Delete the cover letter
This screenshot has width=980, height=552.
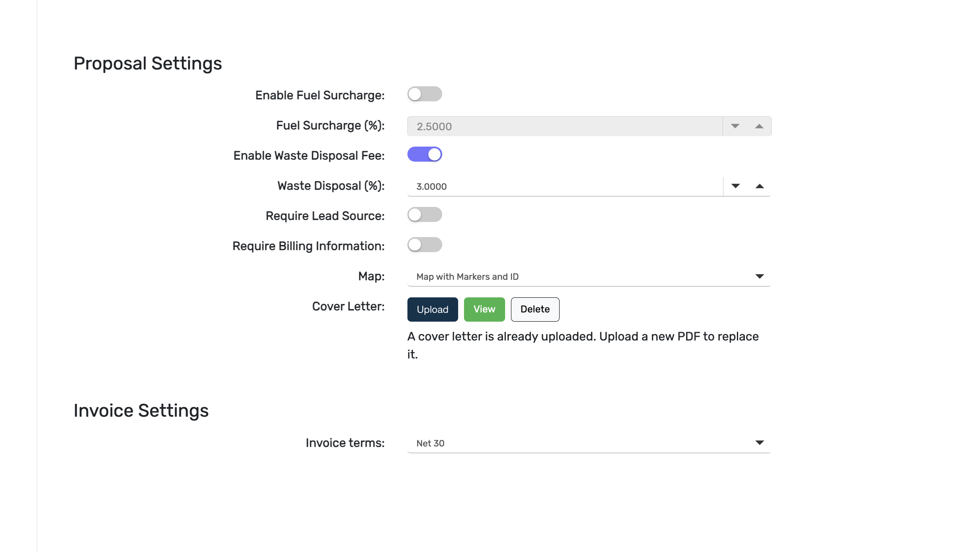(x=535, y=310)
